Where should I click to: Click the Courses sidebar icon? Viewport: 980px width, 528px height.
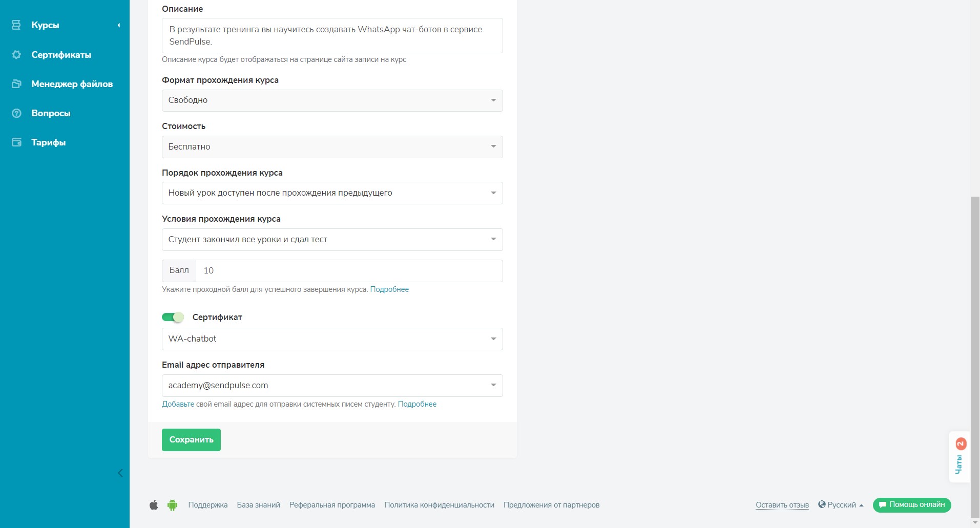click(x=16, y=25)
